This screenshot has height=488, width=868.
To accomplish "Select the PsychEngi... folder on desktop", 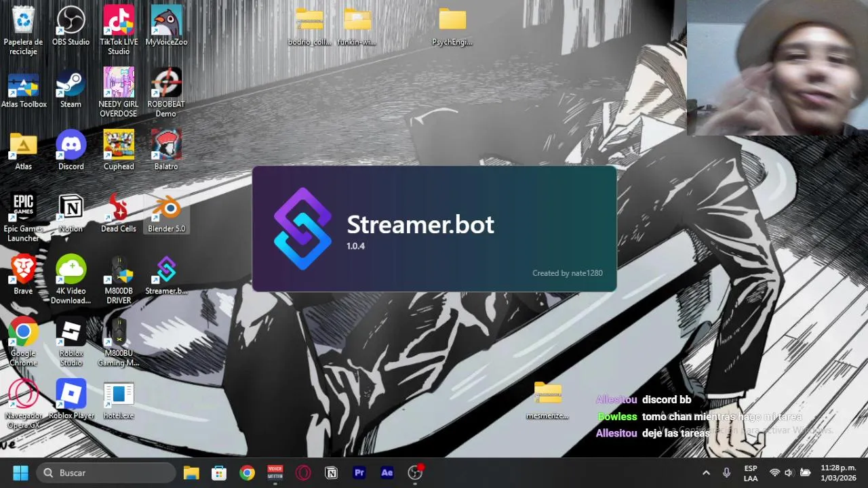I will (x=452, y=27).
